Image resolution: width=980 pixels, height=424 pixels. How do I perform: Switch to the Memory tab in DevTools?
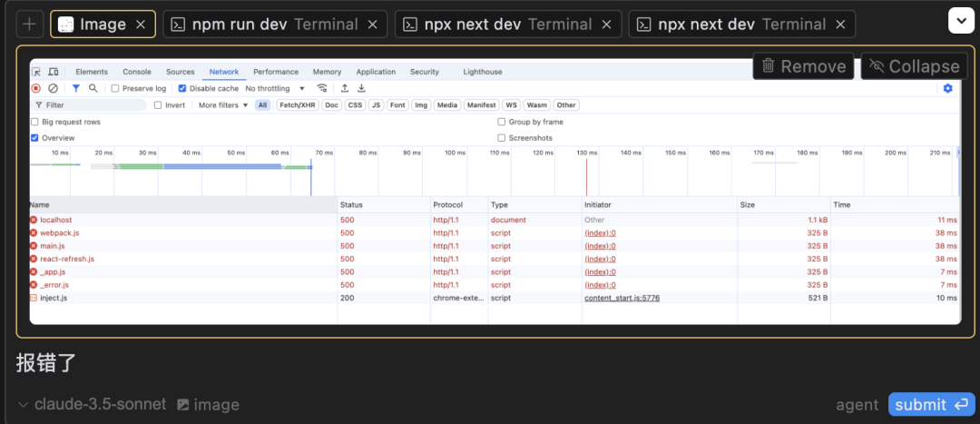coord(327,72)
